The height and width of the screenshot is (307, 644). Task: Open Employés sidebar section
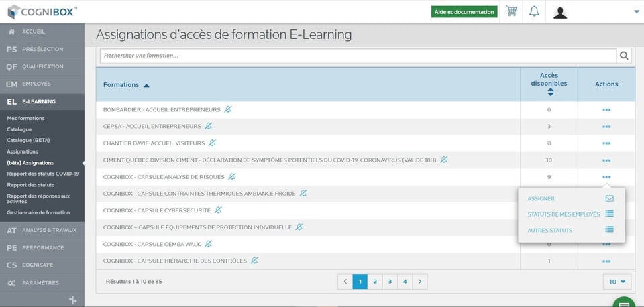tap(42, 84)
